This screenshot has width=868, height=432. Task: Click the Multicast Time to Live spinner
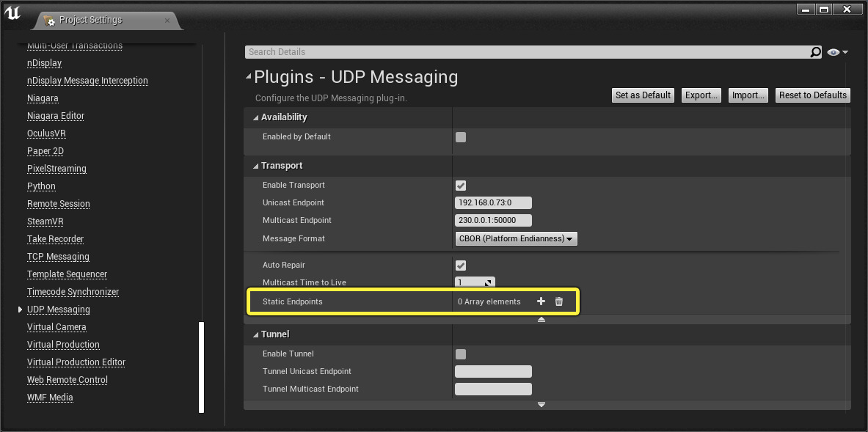tap(475, 282)
